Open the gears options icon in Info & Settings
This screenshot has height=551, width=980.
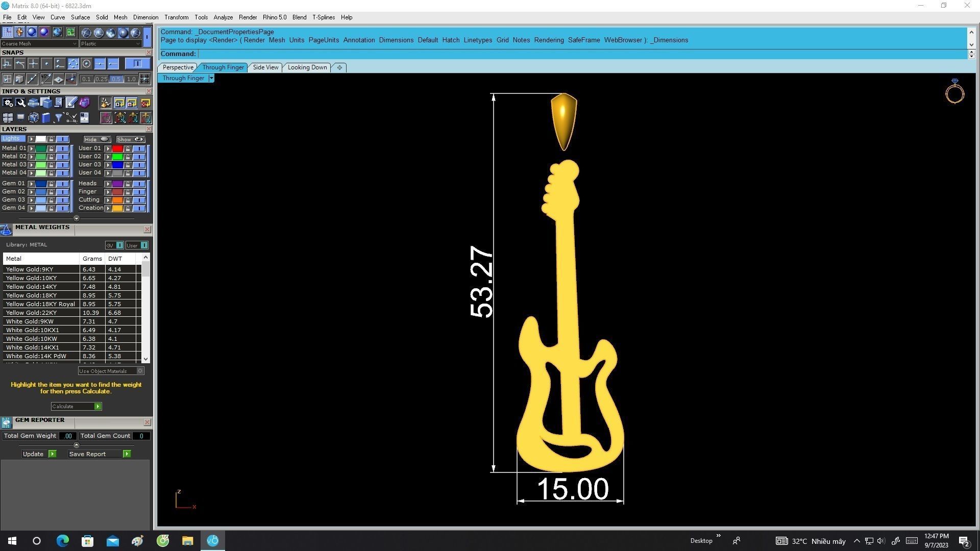[x=8, y=103]
